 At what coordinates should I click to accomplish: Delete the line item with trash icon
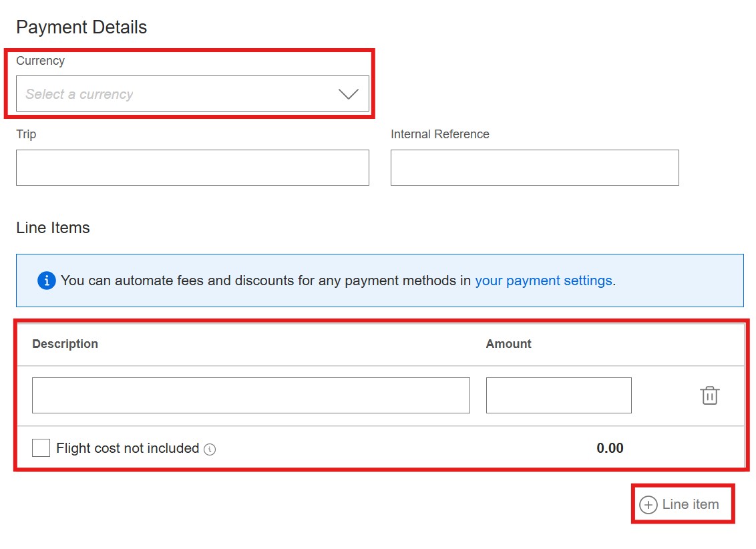[709, 395]
